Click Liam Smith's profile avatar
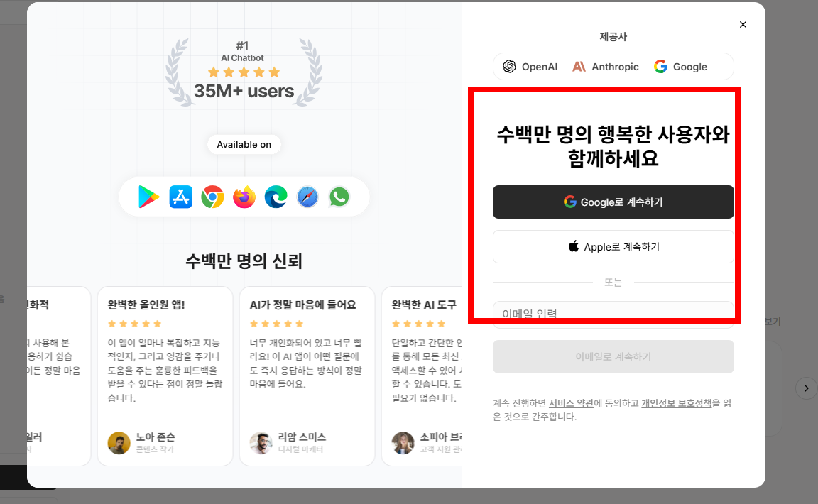The image size is (818, 504). [261, 442]
